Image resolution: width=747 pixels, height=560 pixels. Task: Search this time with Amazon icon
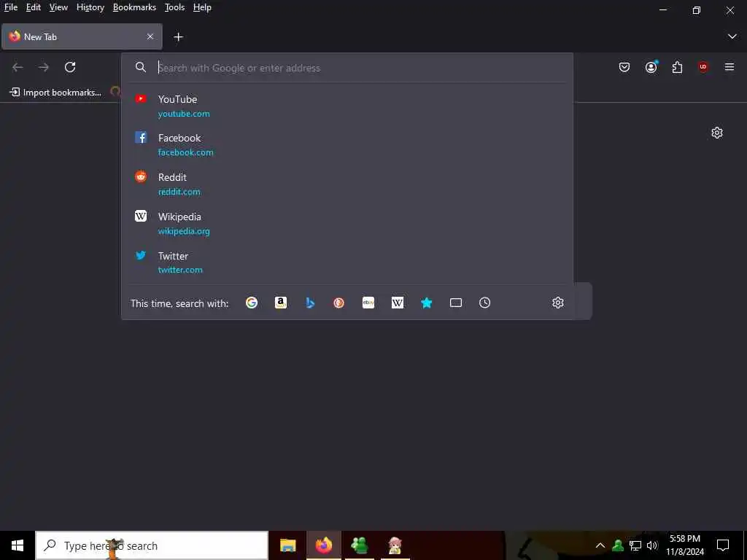[281, 303]
